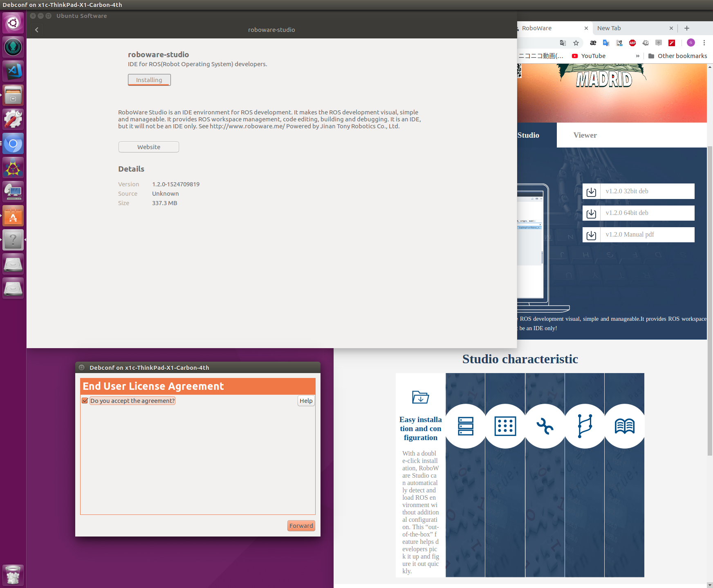Image resolution: width=713 pixels, height=588 pixels.
Task: Click the Website button for roboware-studio
Action: [149, 147]
